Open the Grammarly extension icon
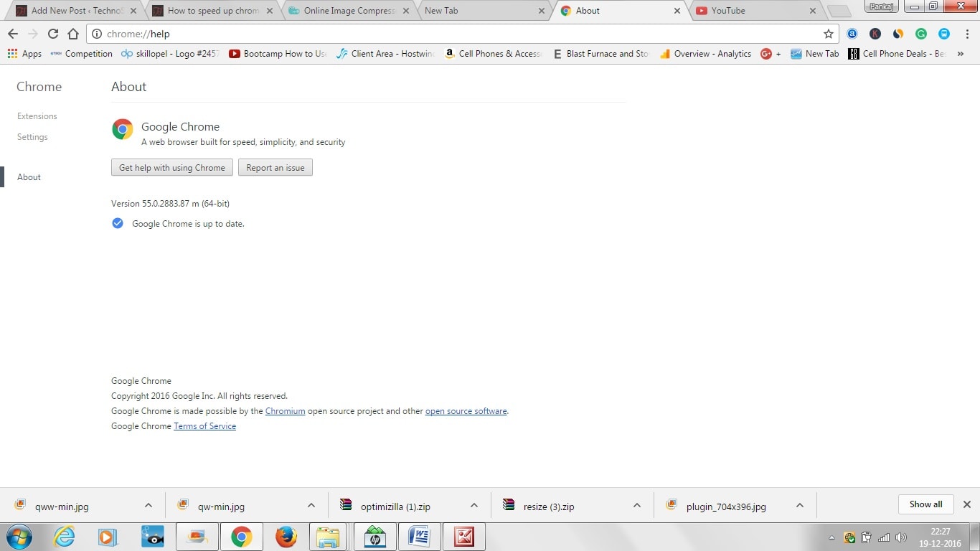980x551 pixels. tap(921, 34)
